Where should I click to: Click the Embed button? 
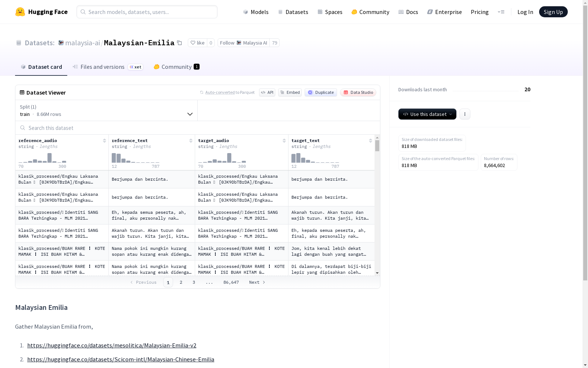point(290,92)
